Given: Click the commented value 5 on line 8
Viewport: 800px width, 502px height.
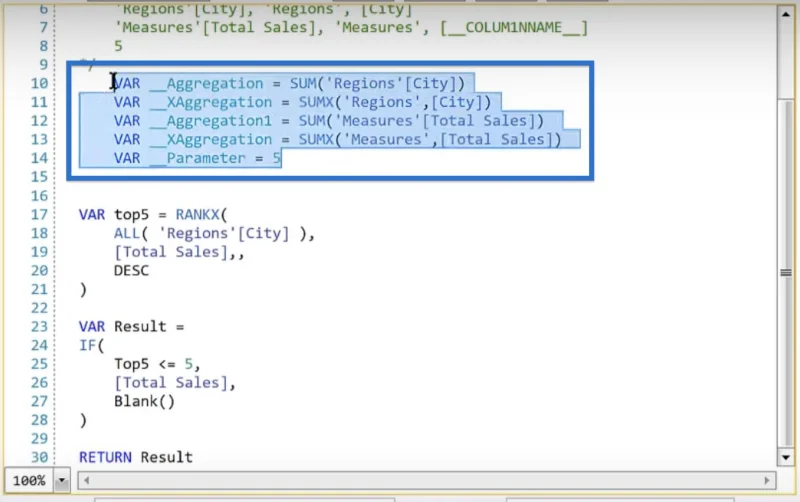Looking at the screenshot, I should pyautogui.click(x=118, y=46).
